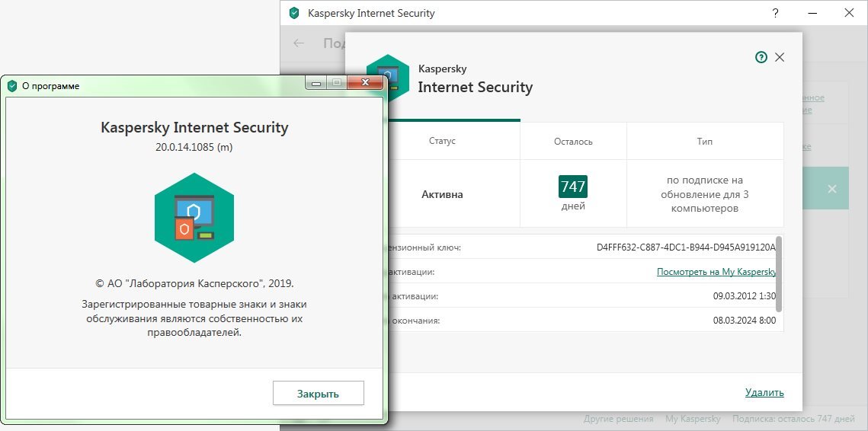Click the Закрыть button in About window
This screenshot has height=431, width=868.
coord(319,394)
